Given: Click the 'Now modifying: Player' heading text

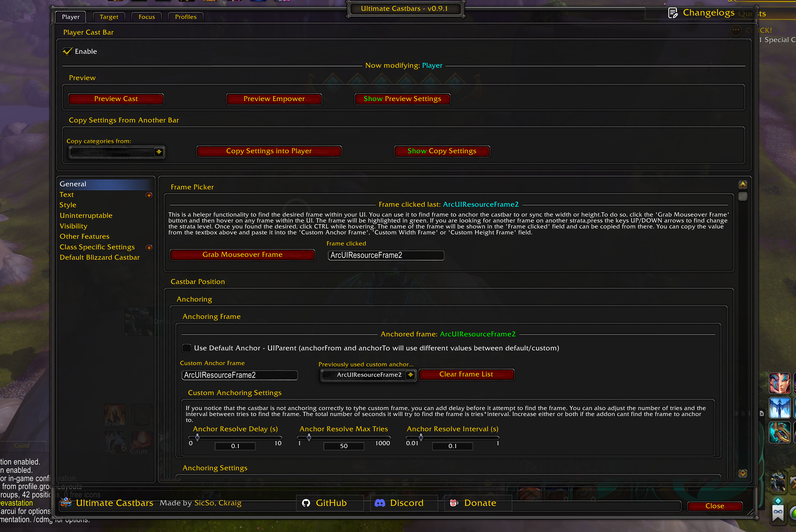Looking at the screenshot, I should coord(404,65).
